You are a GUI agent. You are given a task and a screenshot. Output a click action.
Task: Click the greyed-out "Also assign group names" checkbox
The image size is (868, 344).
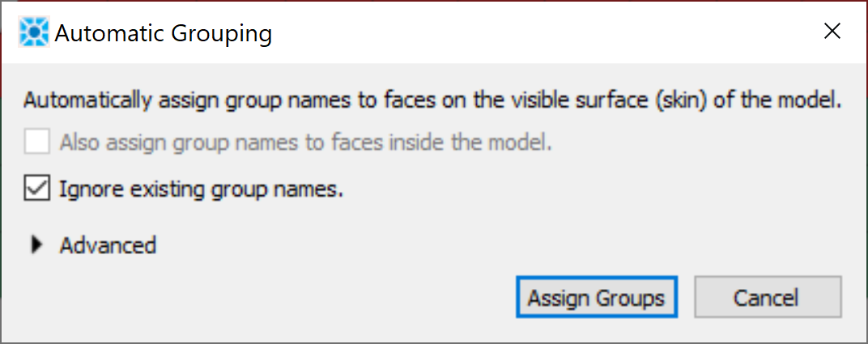point(37,143)
